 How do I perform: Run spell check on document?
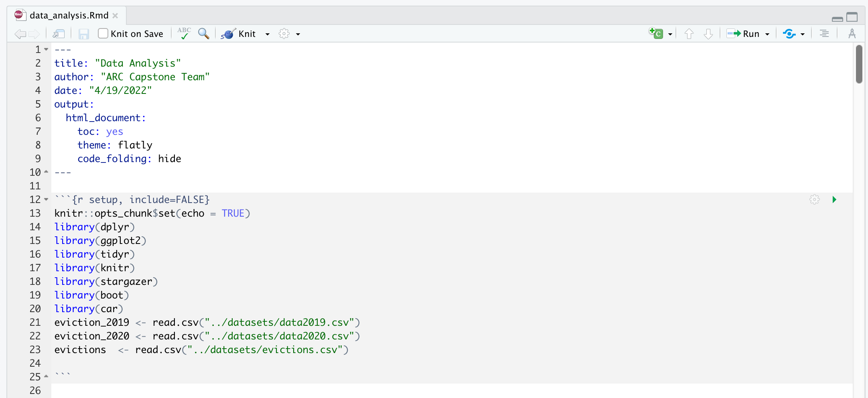point(184,33)
